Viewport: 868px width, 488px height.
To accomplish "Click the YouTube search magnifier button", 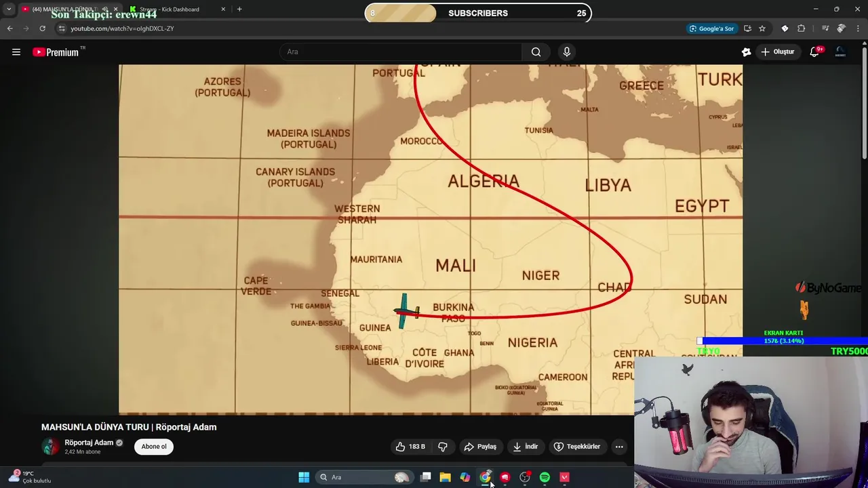I will 536,52.
